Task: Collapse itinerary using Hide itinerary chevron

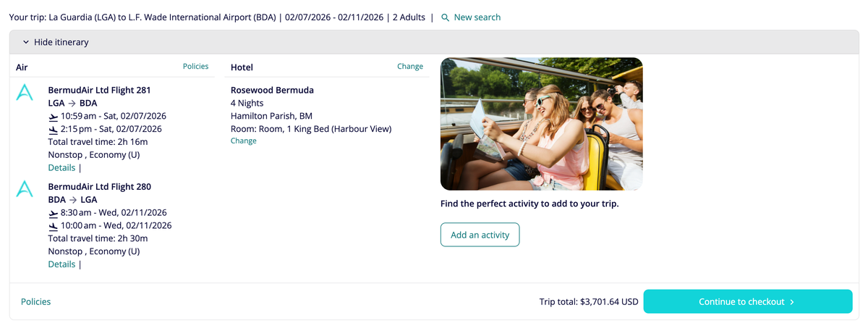Action: (x=26, y=43)
